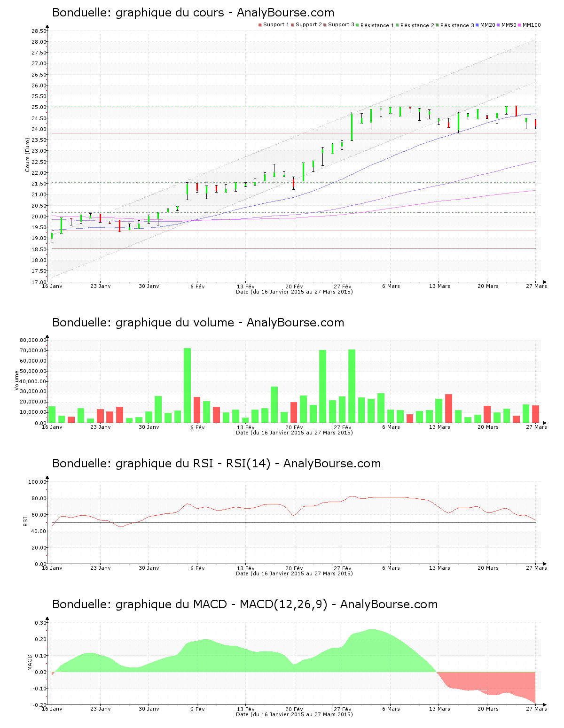This screenshot has width=564, height=728.
Task: Select the 'Résistance 2' legend label
Action: 417,25
